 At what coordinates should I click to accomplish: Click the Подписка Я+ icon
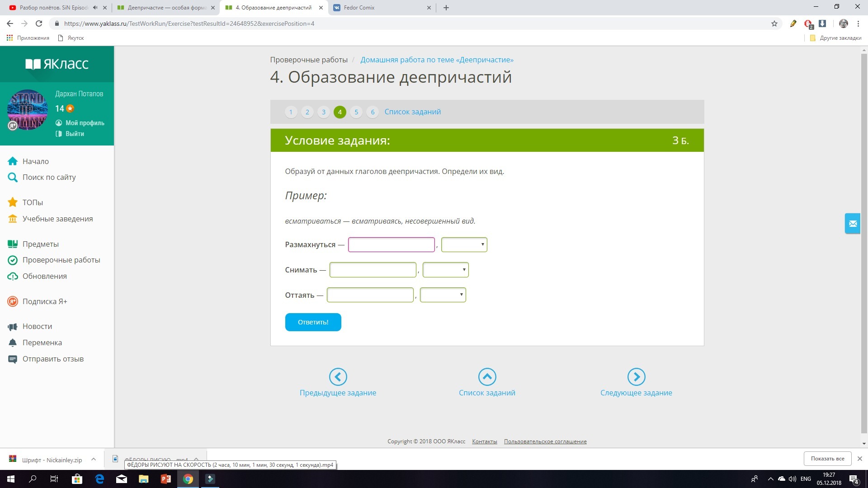click(x=13, y=301)
